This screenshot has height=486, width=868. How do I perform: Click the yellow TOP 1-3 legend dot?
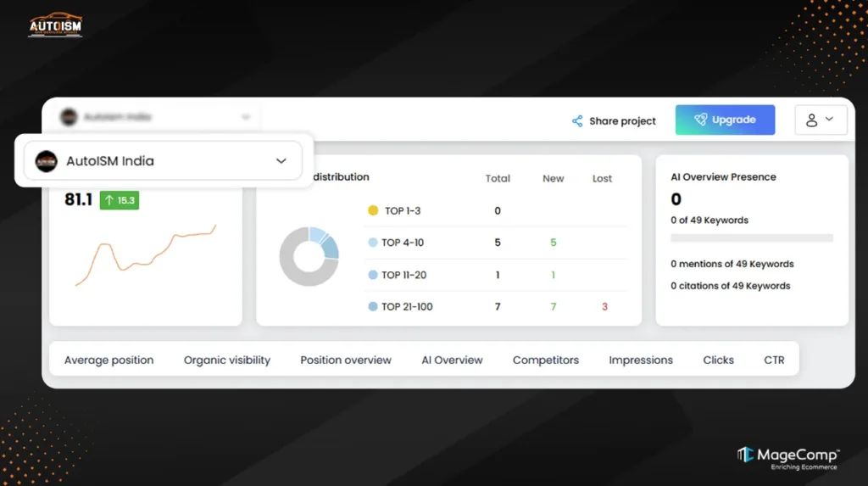pos(373,210)
